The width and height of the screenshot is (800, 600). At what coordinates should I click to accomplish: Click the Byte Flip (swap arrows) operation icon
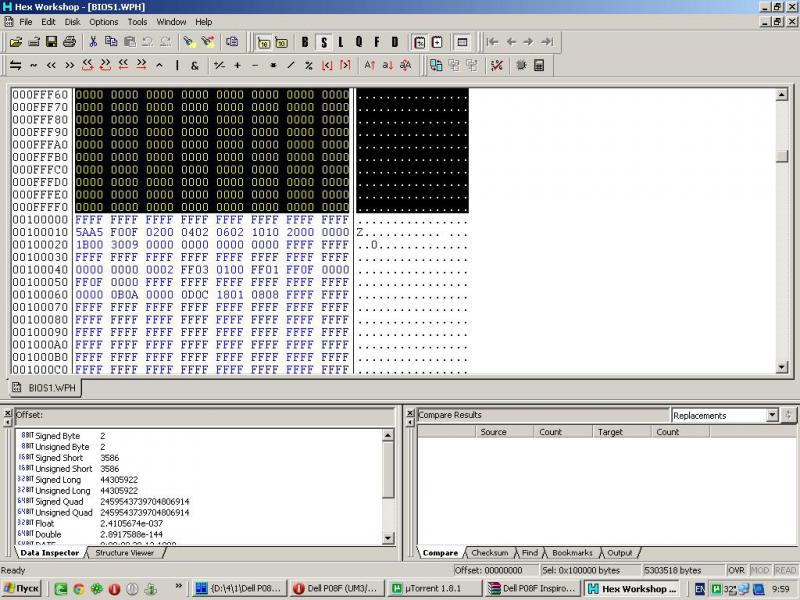click(16, 65)
